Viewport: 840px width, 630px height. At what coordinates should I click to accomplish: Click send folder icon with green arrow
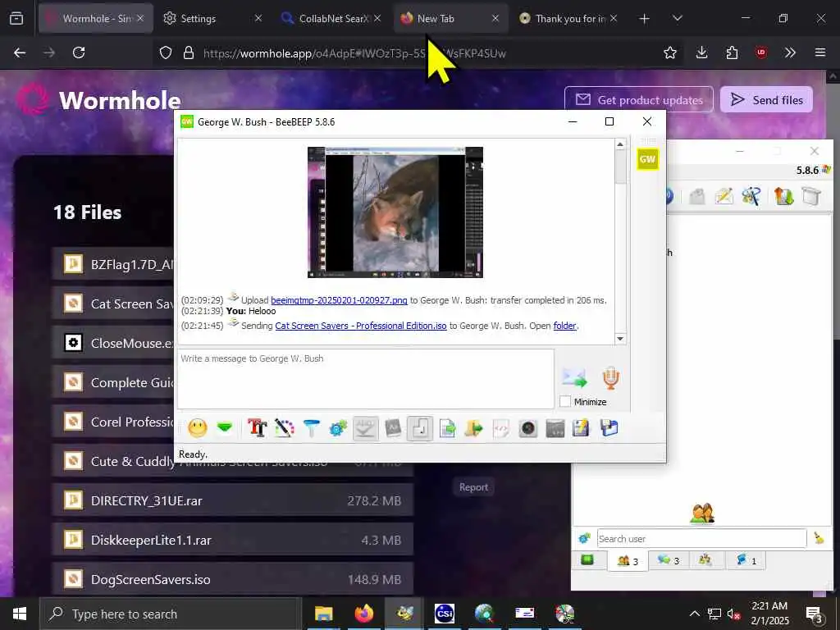pos(473,428)
